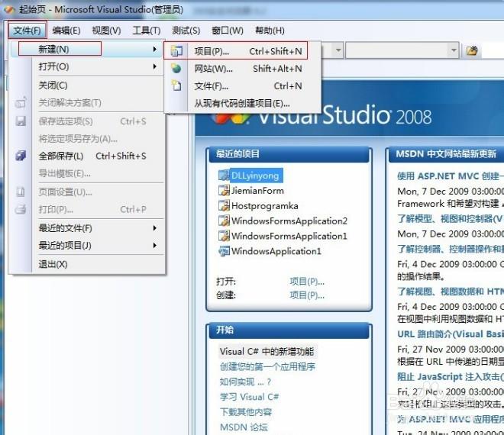Open Visual C# 中的新增功能 link
This screenshot has height=435, width=504.
tap(267, 352)
